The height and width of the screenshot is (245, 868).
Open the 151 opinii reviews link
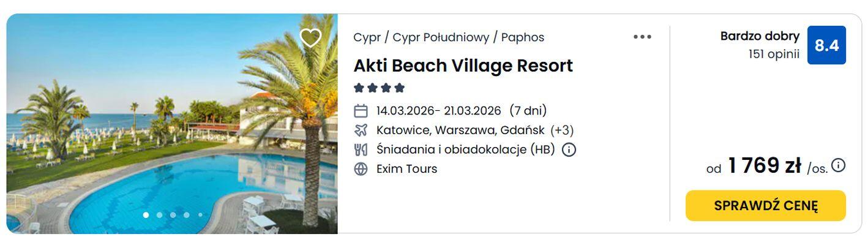tap(774, 54)
